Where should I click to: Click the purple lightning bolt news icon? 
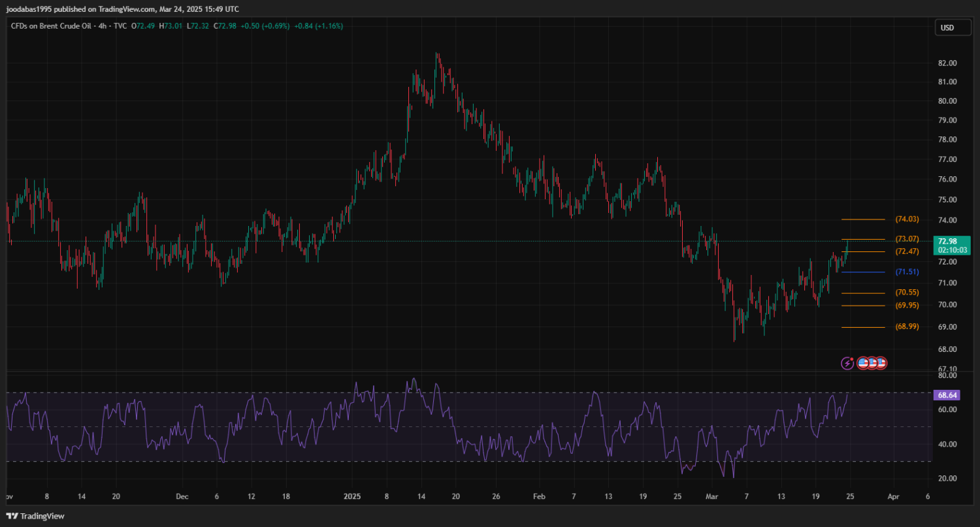(x=848, y=363)
